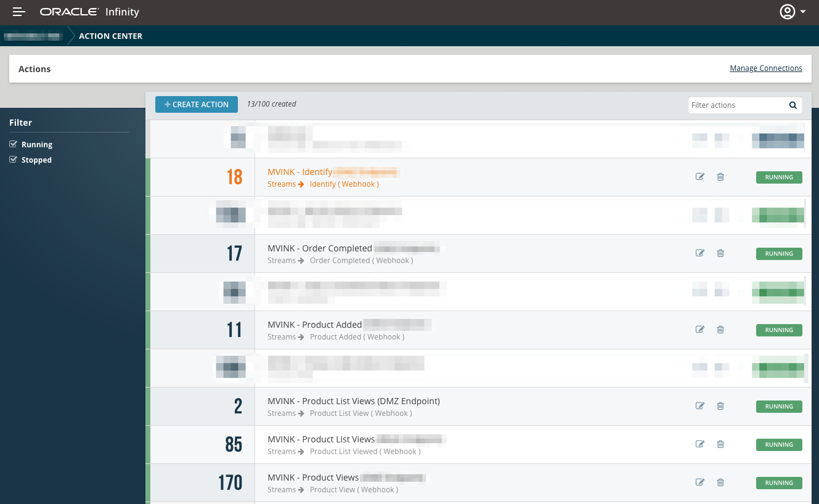Screen dimensions: 819x504
Task: Click the Actions panel heading
Action: click(x=35, y=69)
